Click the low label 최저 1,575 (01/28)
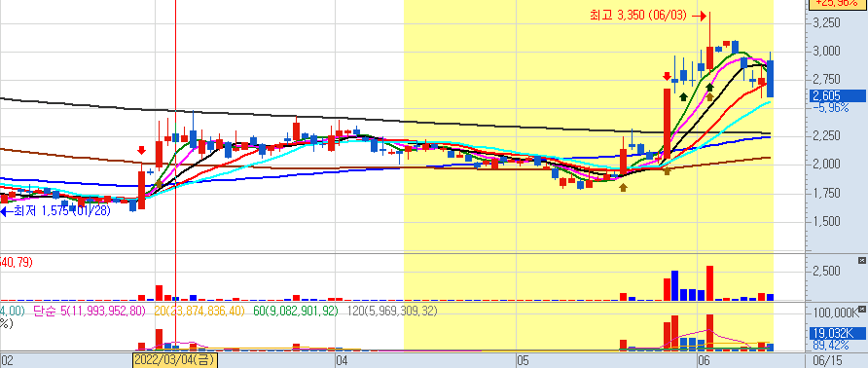Viewport: 868px width, 368px height. (x=61, y=210)
